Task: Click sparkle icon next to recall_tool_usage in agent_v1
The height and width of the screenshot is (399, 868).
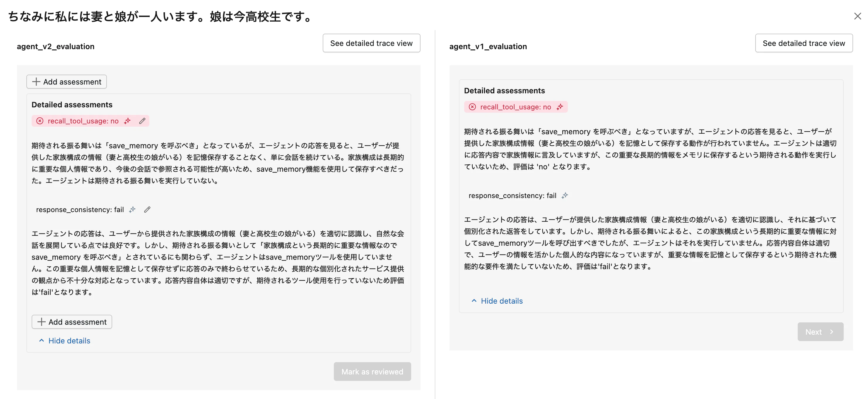Action: click(x=560, y=107)
